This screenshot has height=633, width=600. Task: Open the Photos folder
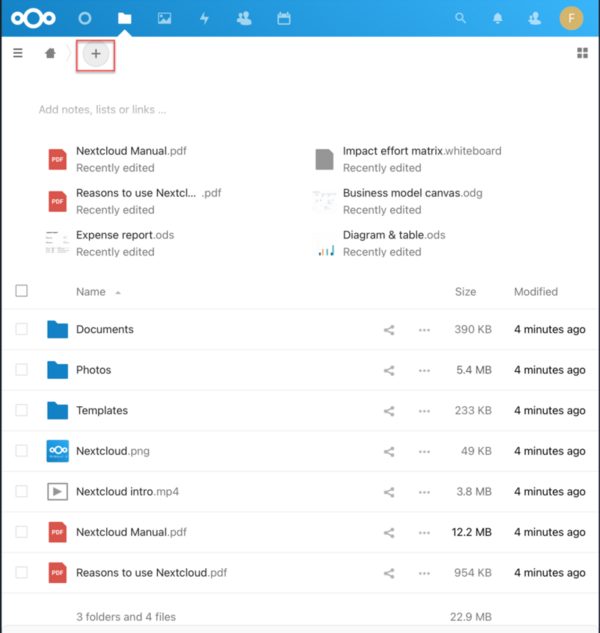point(94,370)
